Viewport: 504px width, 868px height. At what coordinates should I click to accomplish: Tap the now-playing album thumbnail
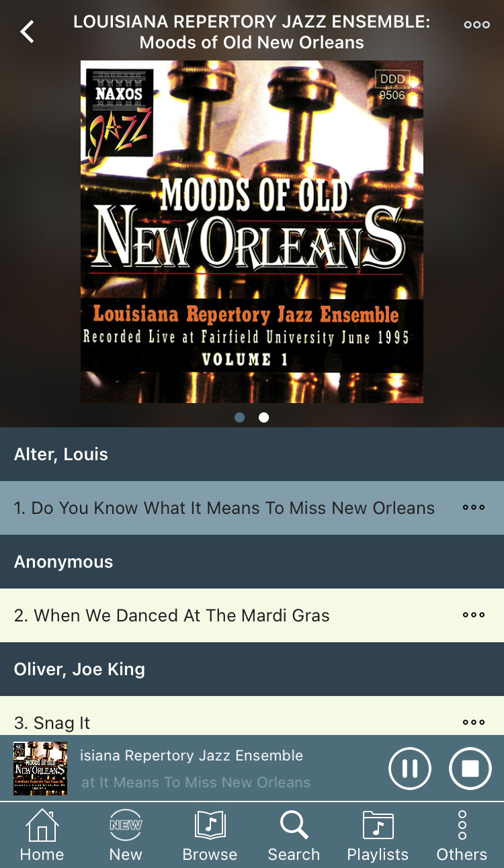(x=40, y=768)
